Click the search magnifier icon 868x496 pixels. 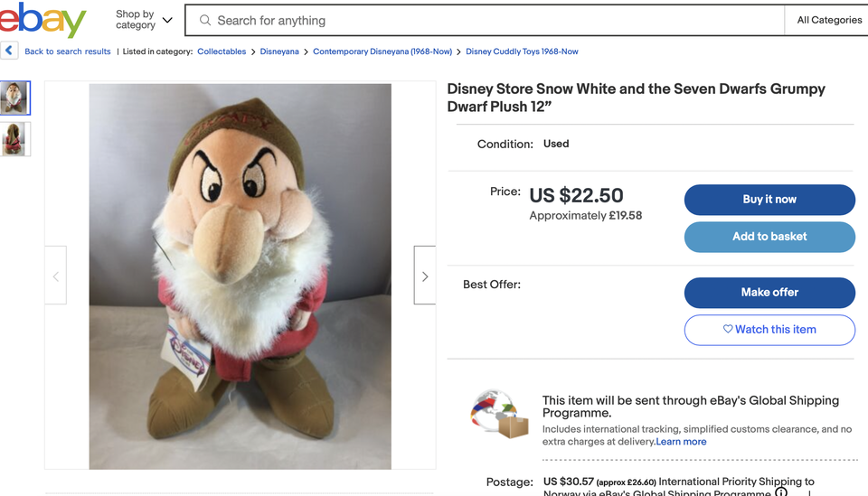[x=205, y=20]
